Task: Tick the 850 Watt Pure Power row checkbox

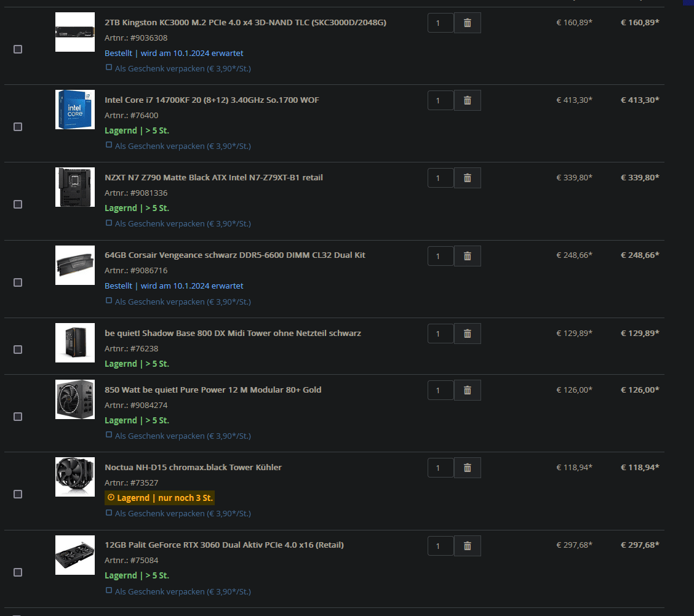Action: click(18, 417)
